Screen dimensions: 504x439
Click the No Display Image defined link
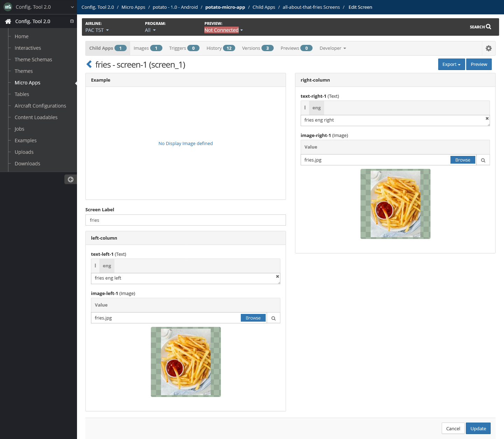coord(185,144)
